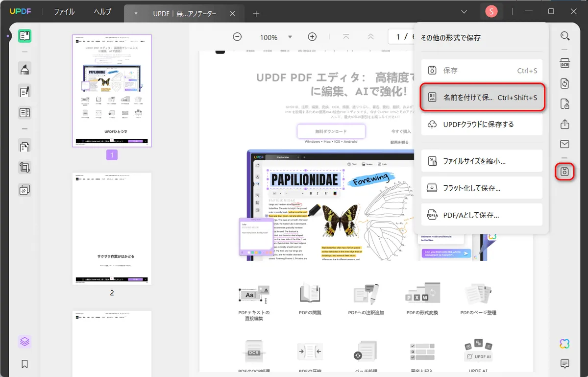Viewport: 588px width, 377px height.
Task: Open the Layers panel icon
Action: pyautogui.click(x=25, y=342)
